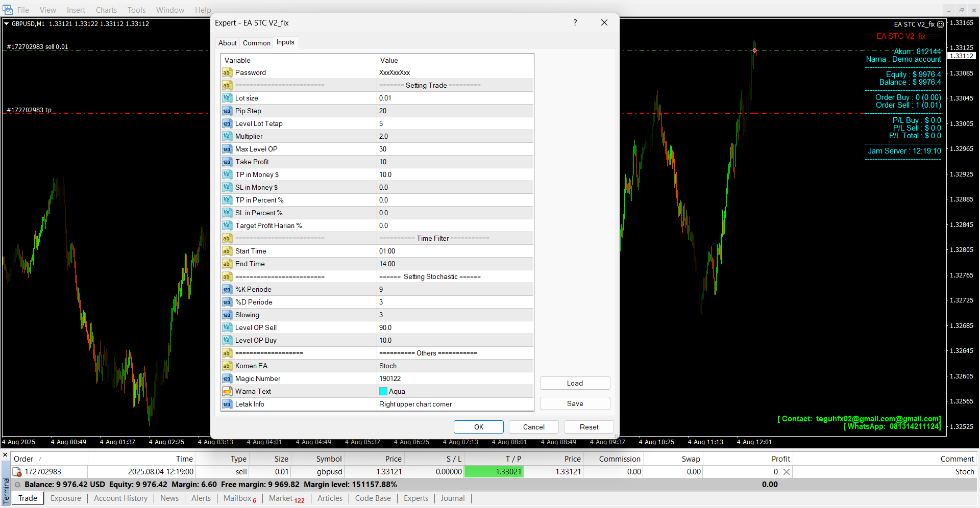
Task: Click the Aqua color swatch
Action: (383, 392)
